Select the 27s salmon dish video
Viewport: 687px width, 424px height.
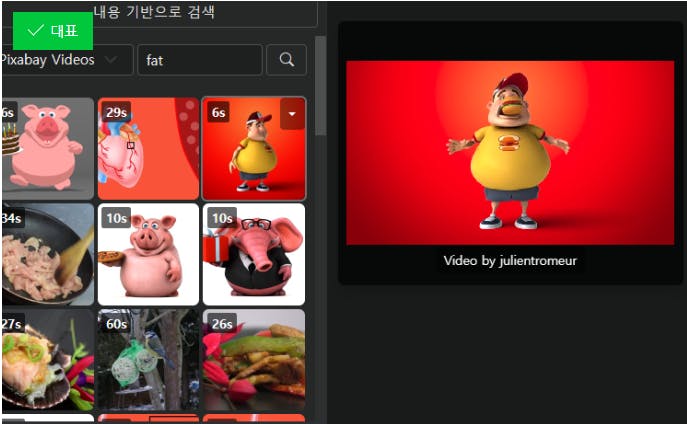click(47, 360)
